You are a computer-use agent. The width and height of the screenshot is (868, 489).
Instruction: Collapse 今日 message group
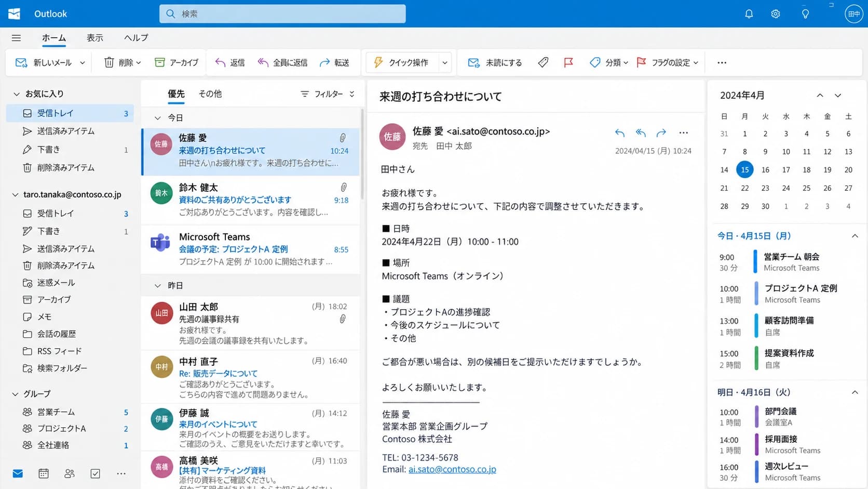[x=157, y=118]
